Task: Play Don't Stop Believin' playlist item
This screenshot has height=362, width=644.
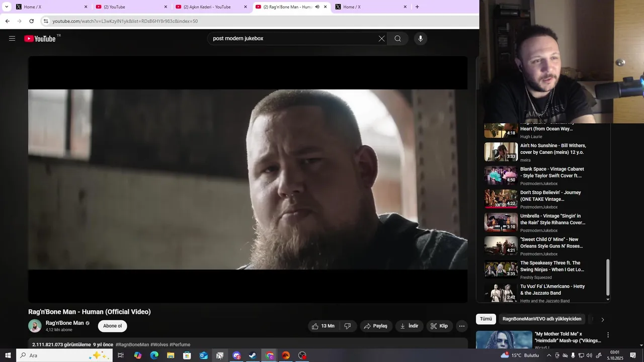Action: tap(542, 199)
